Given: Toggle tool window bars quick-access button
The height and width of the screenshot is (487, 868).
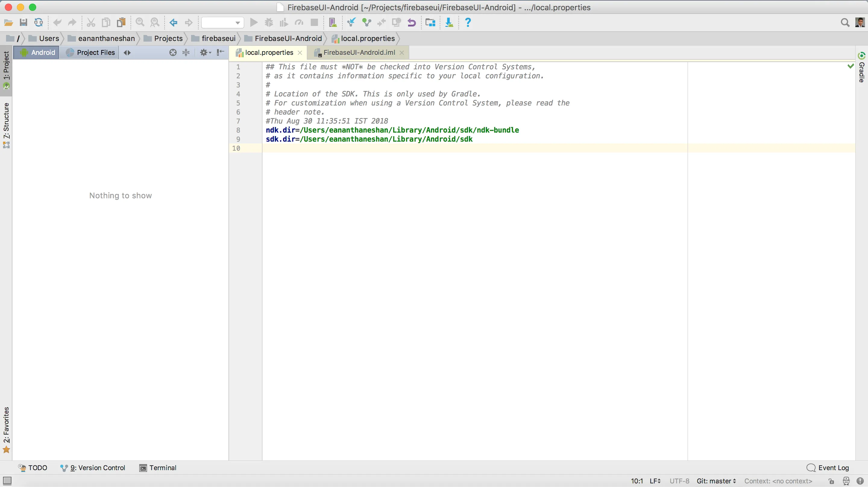Looking at the screenshot, I should 7,481.
